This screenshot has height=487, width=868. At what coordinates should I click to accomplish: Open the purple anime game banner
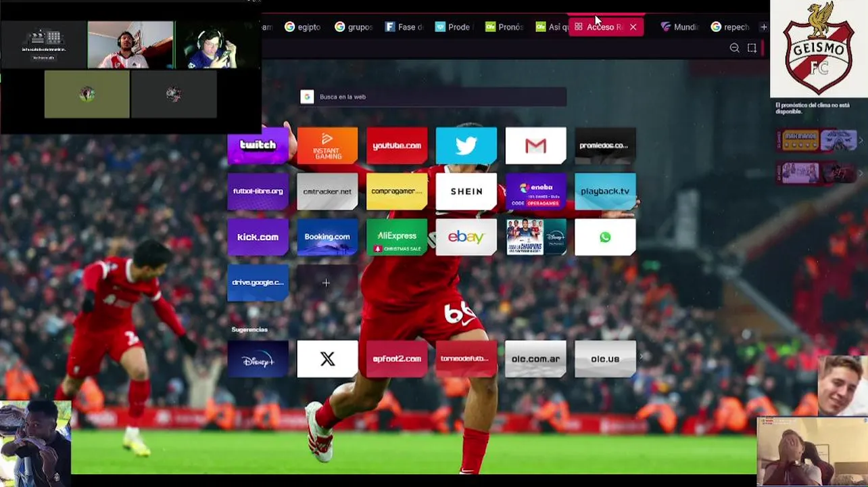799,172
